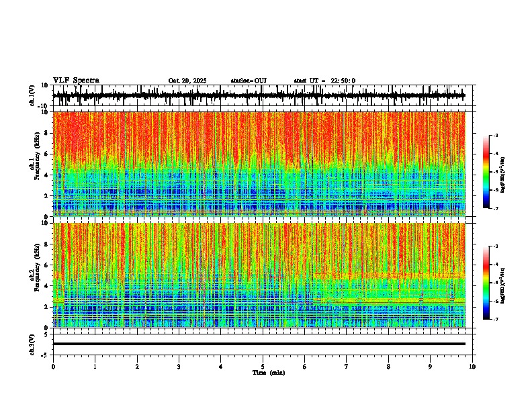The width and height of the screenshot is (532, 411).
Task: Click time axis tick label "3"
Action: tap(179, 367)
